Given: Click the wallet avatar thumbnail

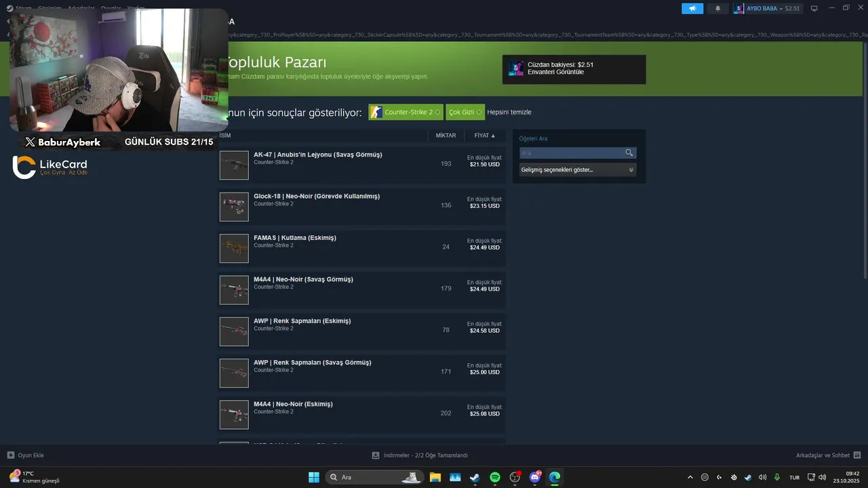Looking at the screenshot, I should pyautogui.click(x=516, y=68).
